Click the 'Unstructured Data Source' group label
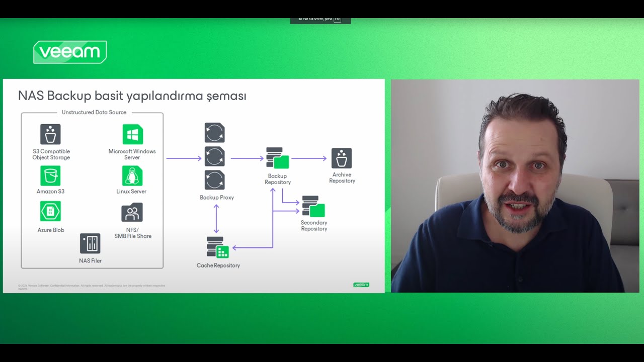The height and width of the screenshot is (362, 644). 94,112
